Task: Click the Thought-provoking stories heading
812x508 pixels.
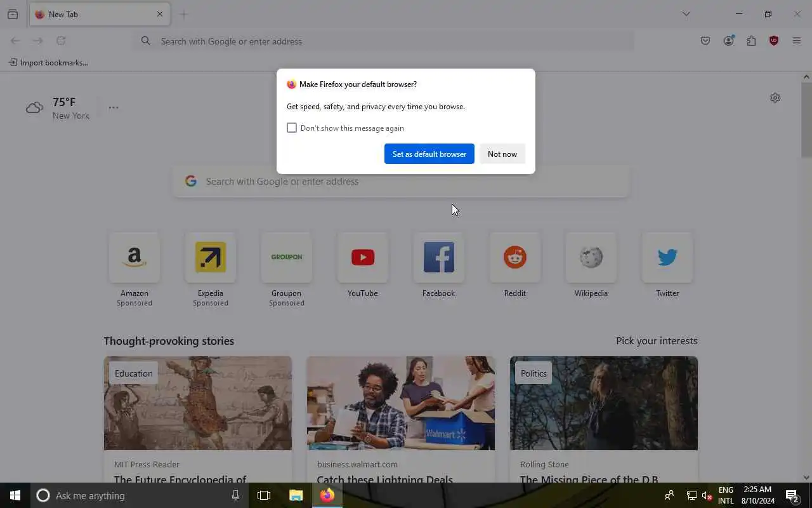Action: click(x=169, y=341)
